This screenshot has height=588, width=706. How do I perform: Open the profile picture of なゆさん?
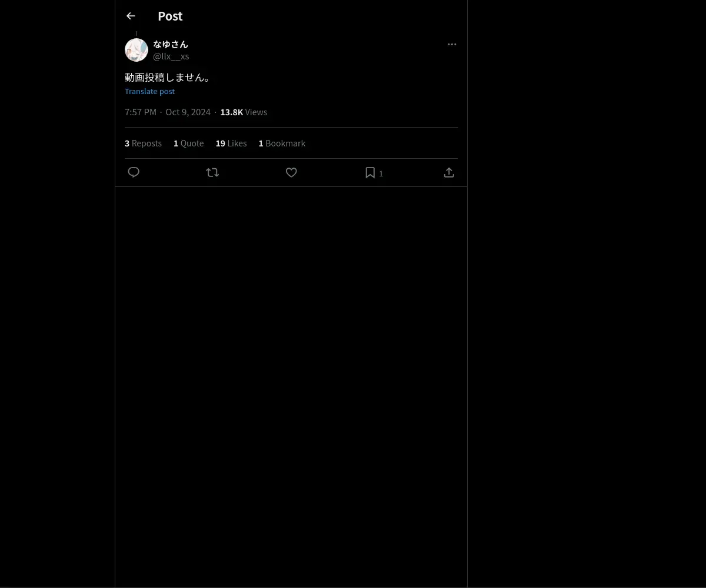pos(136,50)
